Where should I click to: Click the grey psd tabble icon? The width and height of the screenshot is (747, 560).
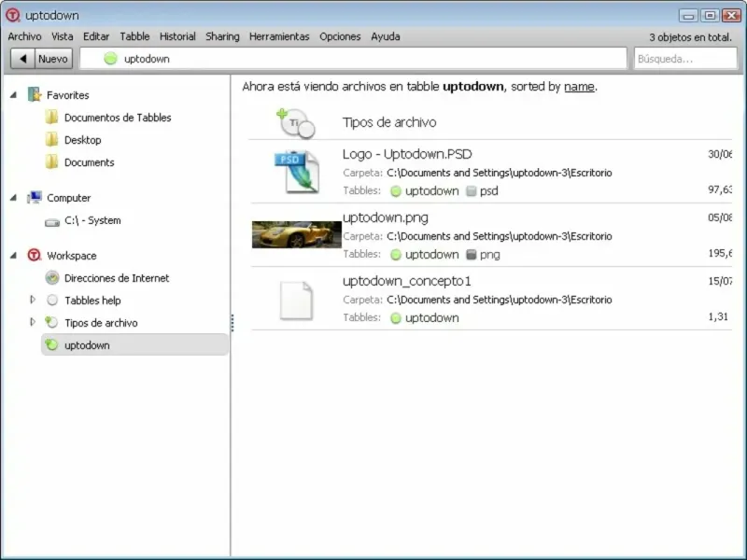click(472, 191)
